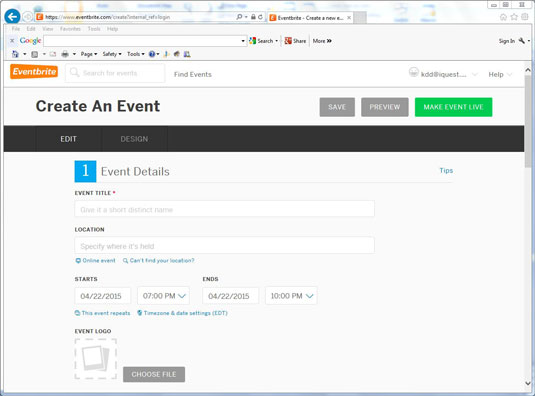Click the event logo placeholder image
Image resolution: width=535 pixels, height=396 pixels.
pos(96,359)
